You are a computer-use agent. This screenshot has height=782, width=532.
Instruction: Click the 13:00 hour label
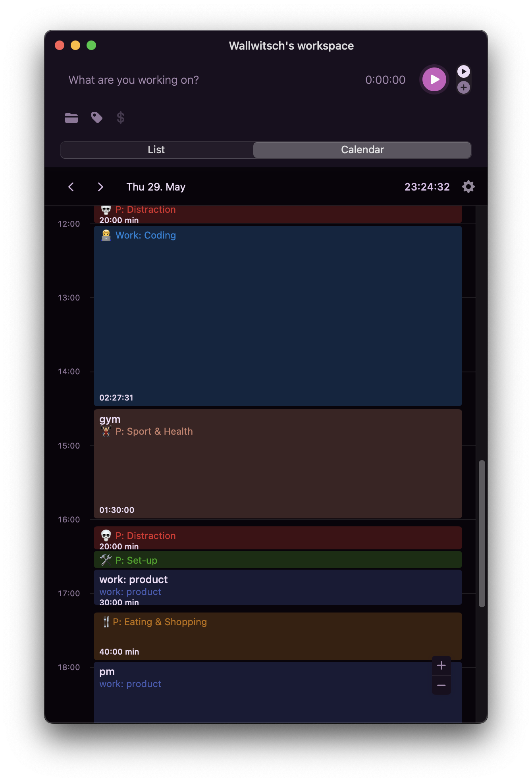[x=69, y=297]
